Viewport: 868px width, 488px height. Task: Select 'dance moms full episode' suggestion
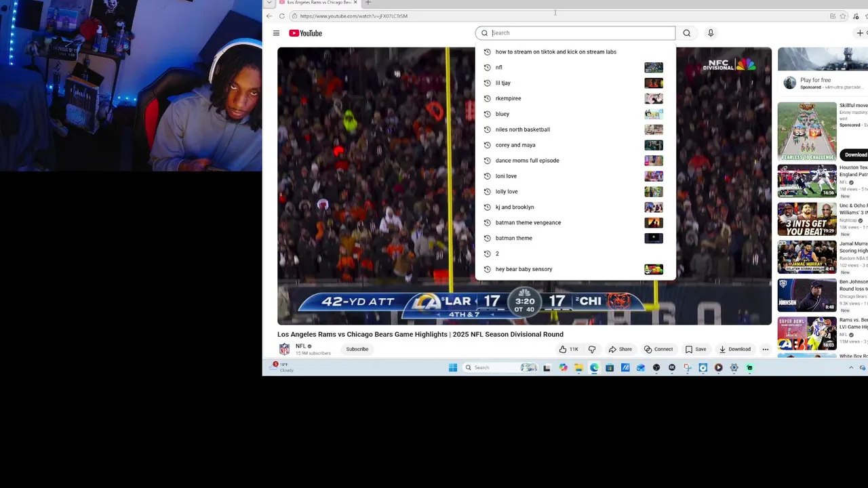pos(575,161)
